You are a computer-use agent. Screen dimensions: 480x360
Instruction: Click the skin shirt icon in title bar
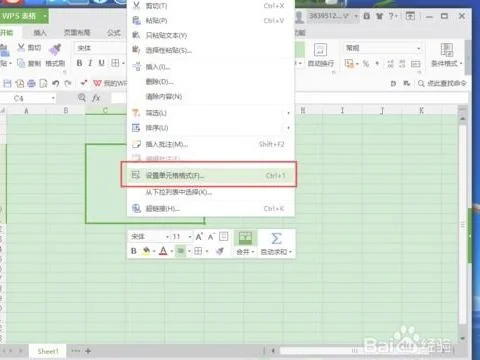click(379, 16)
